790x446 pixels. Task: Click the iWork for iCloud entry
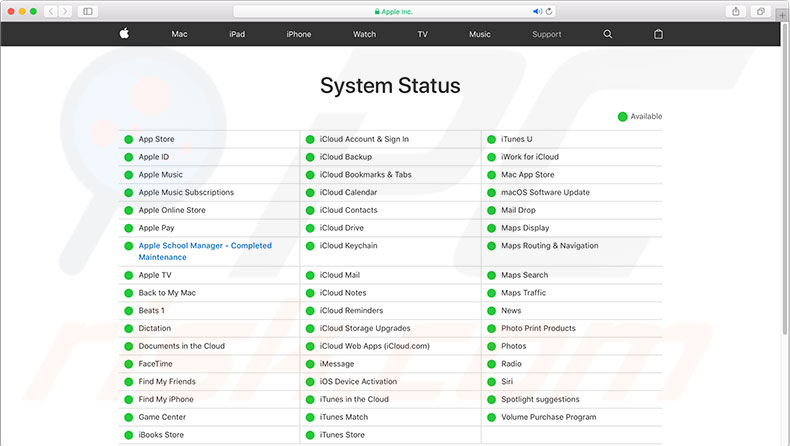tap(530, 157)
